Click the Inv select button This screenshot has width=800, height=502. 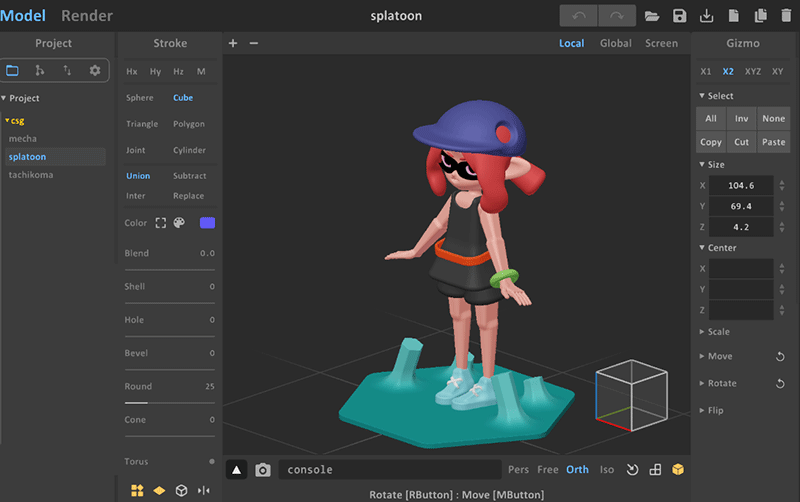[x=741, y=118]
